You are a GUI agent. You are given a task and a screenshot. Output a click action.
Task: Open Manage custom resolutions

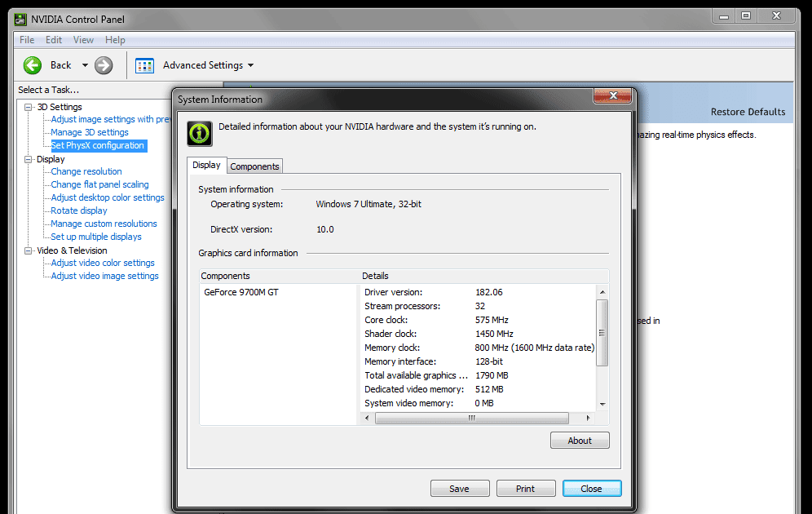click(104, 224)
